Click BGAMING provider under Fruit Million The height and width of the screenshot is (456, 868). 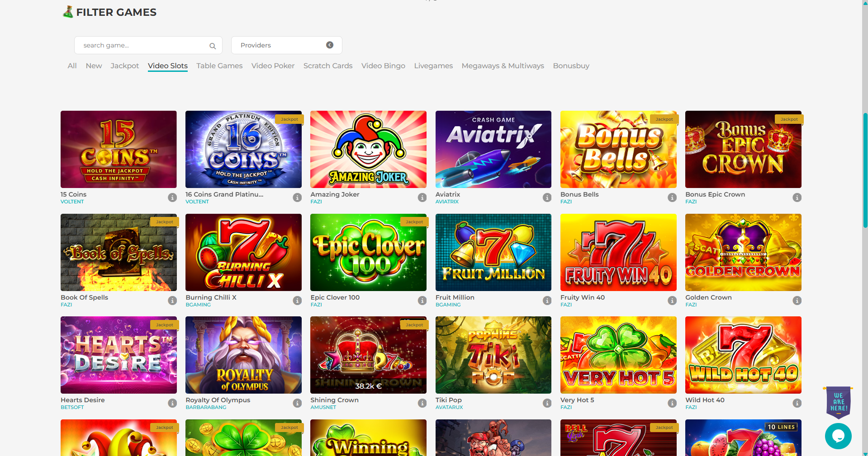(x=448, y=305)
